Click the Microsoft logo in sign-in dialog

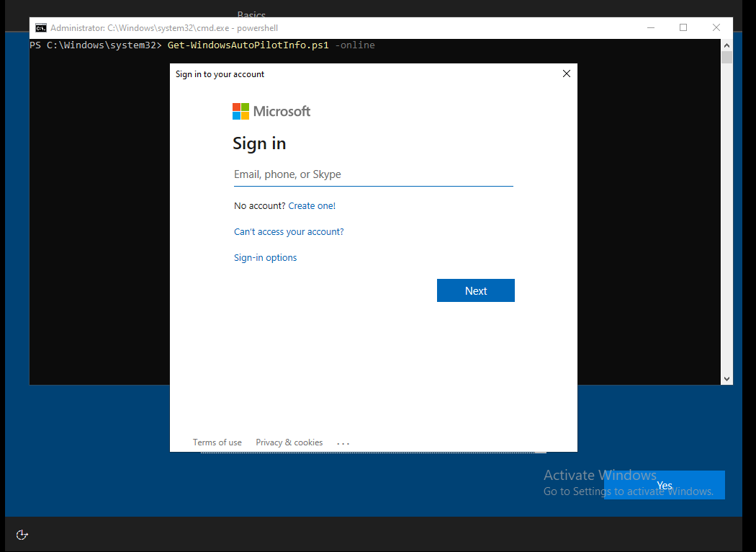pos(271,112)
